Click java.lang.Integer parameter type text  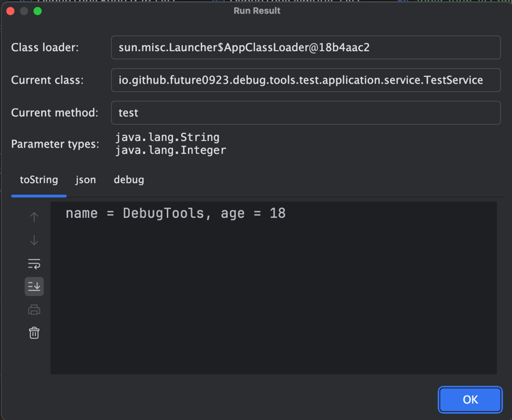pyautogui.click(x=170, y=150)
